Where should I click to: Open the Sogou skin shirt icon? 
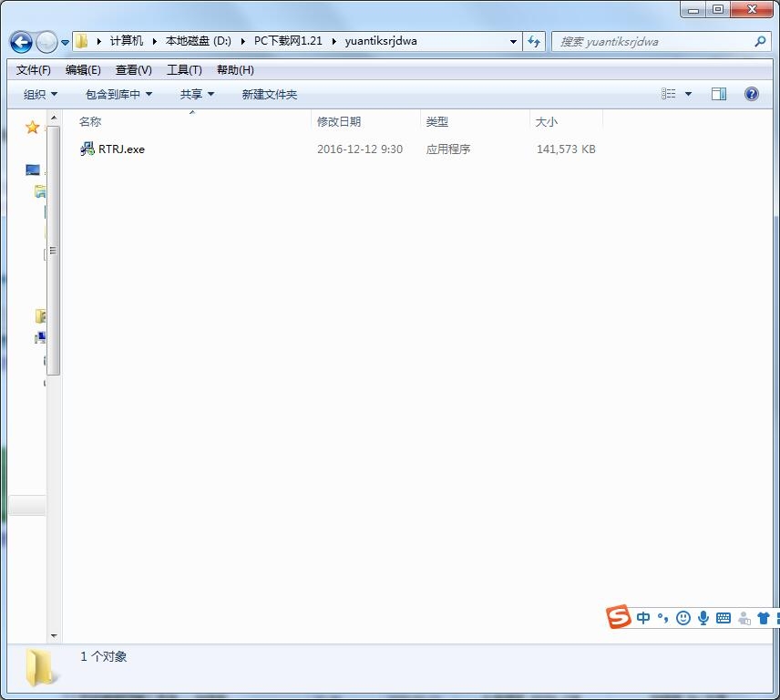click(x=764, y=618)
